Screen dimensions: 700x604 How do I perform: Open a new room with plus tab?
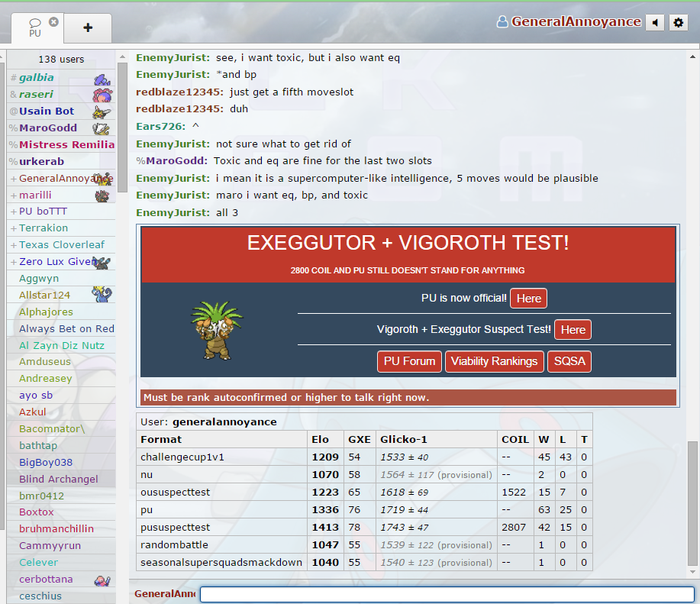(88, 27)
